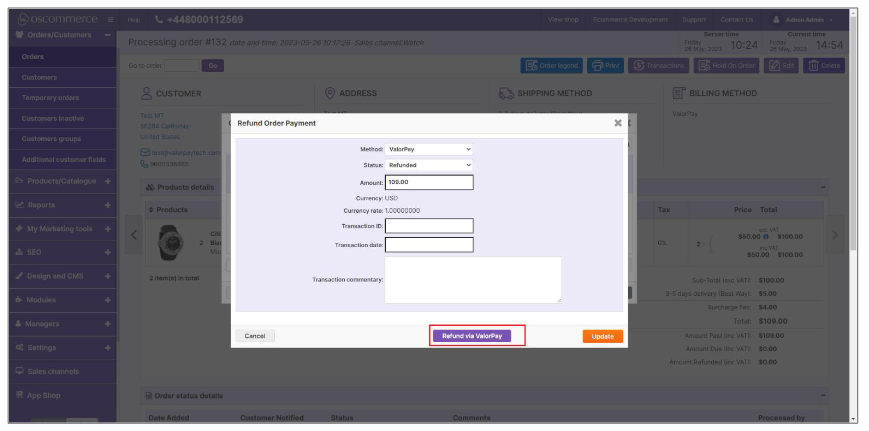Open Support in top bar
Image resolution: width=869 pixels, height=431 pixels.
coord(694,19)
